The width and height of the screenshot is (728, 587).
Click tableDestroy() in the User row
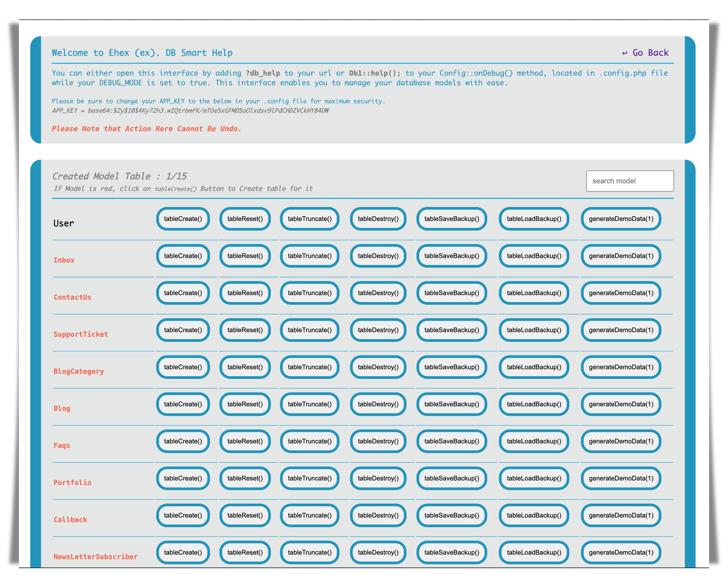pyautogui.click(x=378, y=219)
